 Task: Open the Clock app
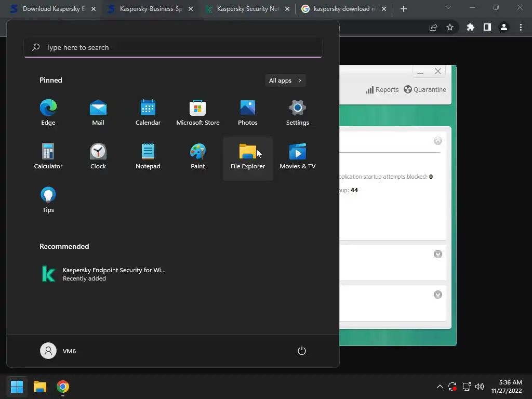coord(98,156)
